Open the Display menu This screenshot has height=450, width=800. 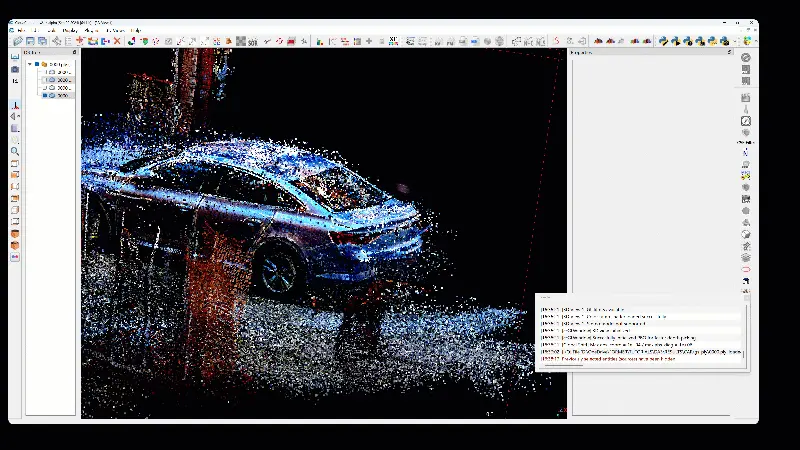pos(70,30)
